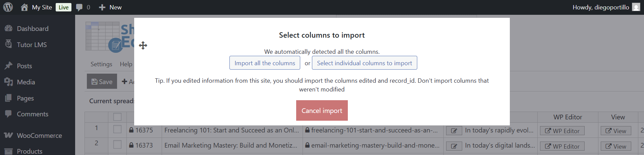Open the WooCommerce sidebar menu
Viewport: 644px width, 155px height.
[39, 135]
